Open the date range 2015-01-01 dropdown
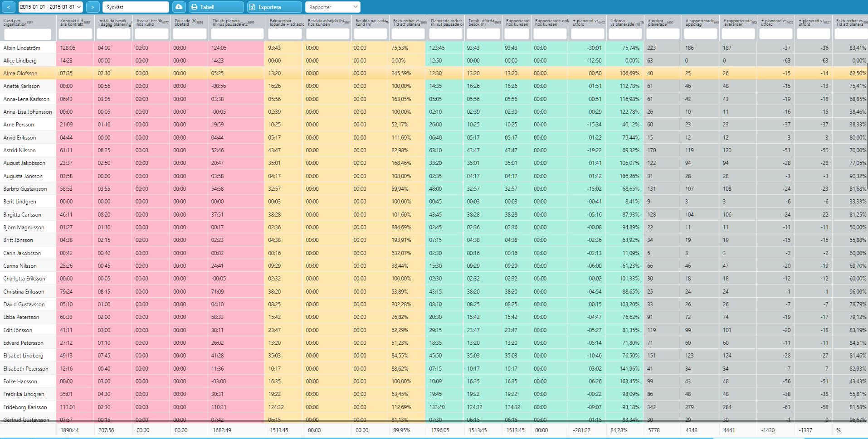The height and width of the screenshot is (439, 868). [50, 7]
